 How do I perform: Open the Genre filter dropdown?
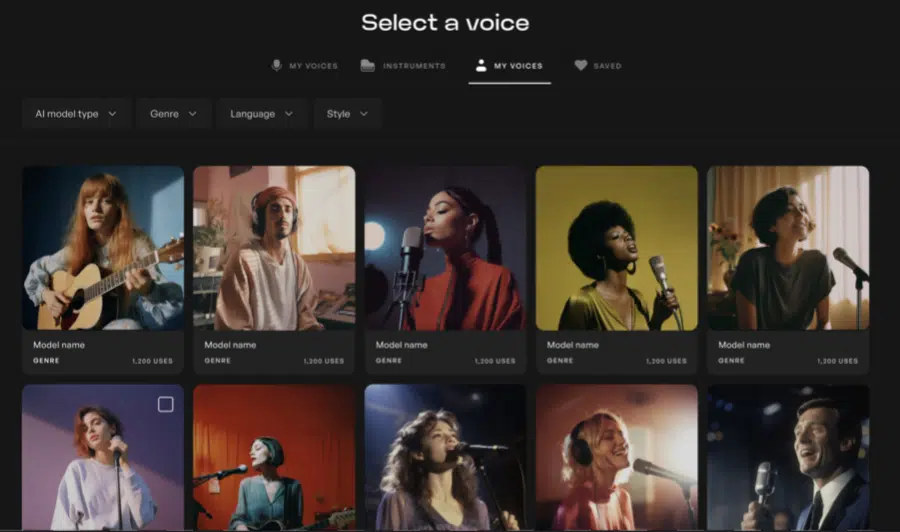click(174, 114)
